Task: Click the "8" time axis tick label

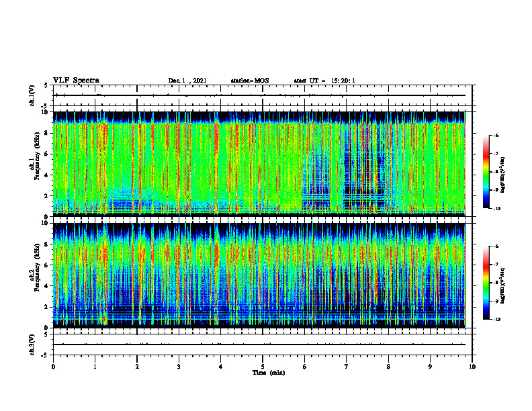Action: point(388,367)
